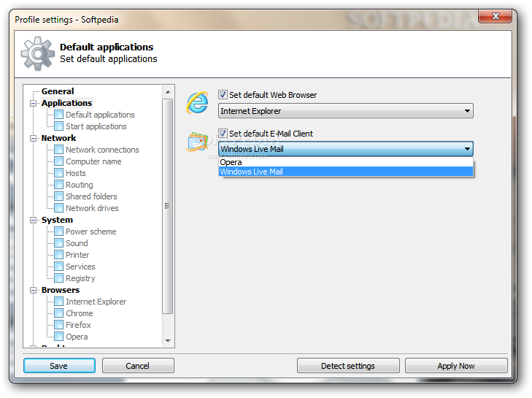
Task: Collapse the Network tree node
Action: coord(34,138)
